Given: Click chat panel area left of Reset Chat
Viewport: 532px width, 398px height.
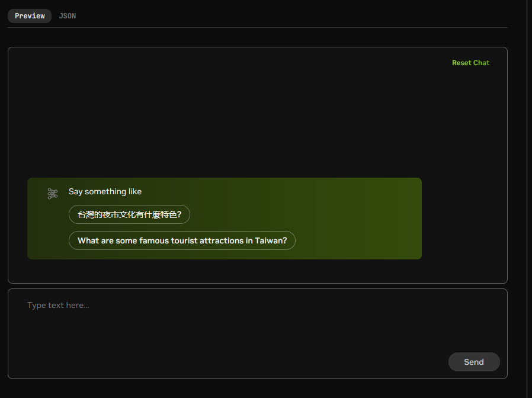Looking at the screenshot, I should pos(296,63).
